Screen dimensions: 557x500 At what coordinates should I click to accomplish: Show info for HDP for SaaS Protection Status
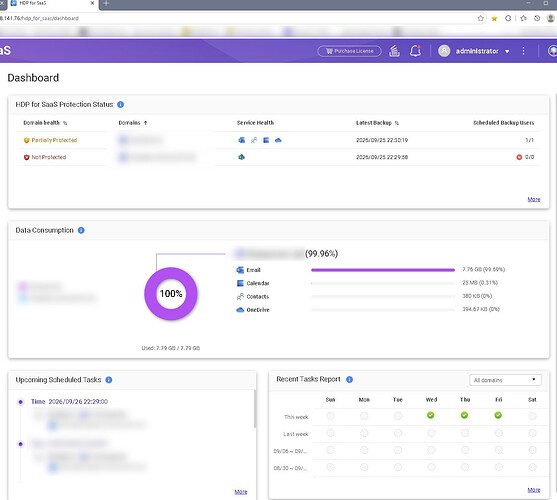coord(120,104)
